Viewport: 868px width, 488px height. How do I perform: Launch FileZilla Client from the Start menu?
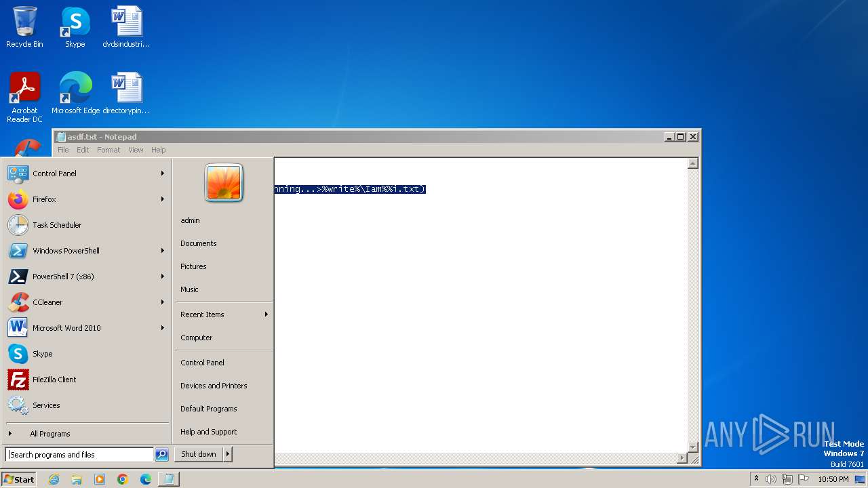click(87, 380)
